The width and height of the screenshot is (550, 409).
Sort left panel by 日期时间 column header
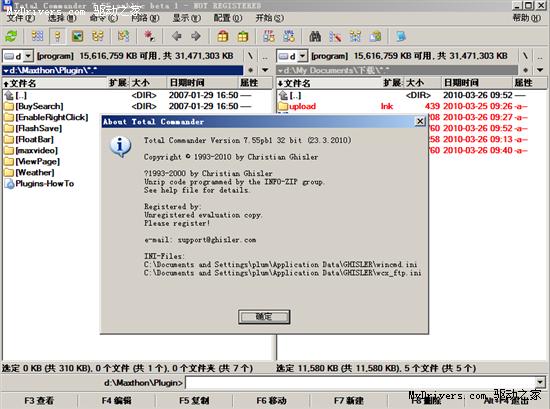pyautogui.click(x=202, y=83)
